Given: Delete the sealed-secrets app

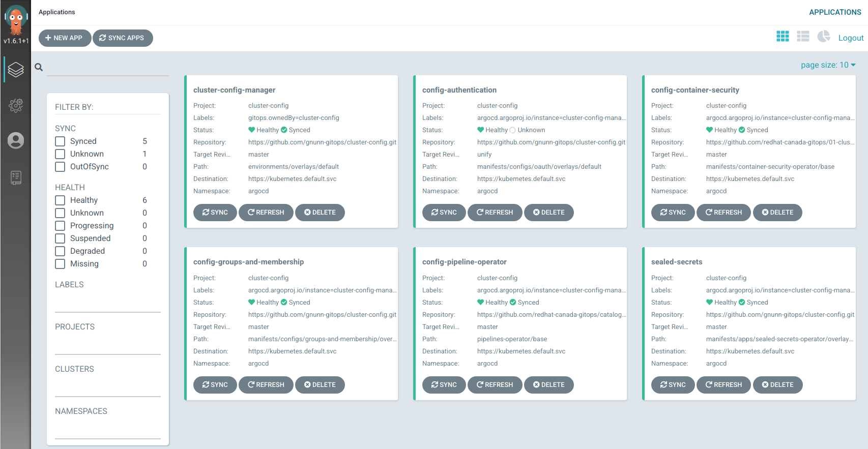Looking at the screenshot, I should point(778,385).
